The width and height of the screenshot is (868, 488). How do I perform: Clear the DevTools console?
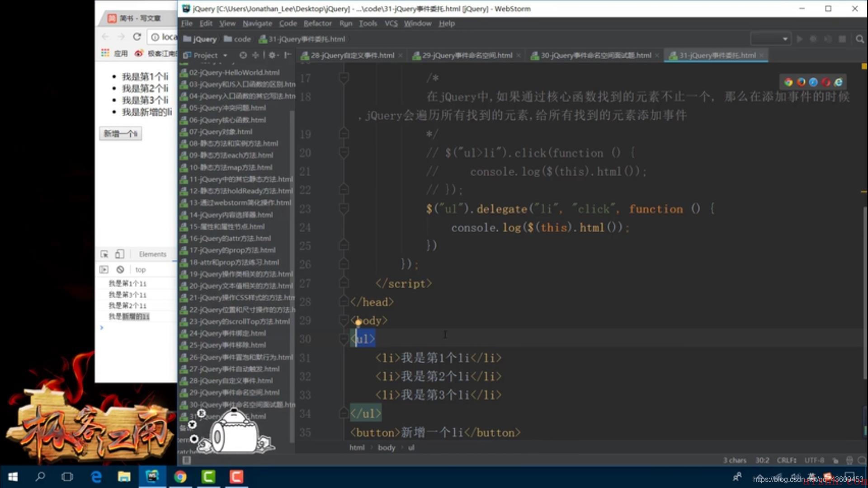click(x=120, y=270)
